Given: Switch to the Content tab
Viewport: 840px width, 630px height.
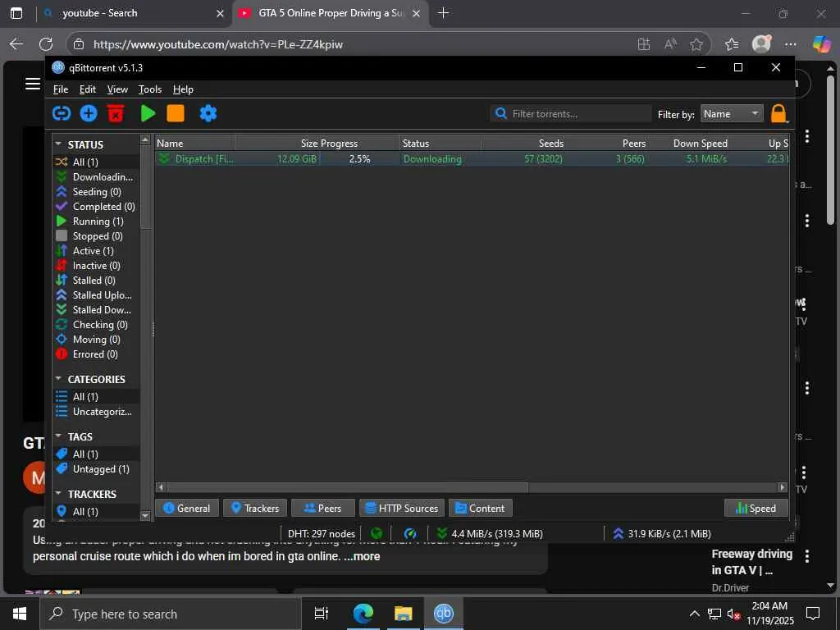Looking at the screenshot, I should click(480, 509).
